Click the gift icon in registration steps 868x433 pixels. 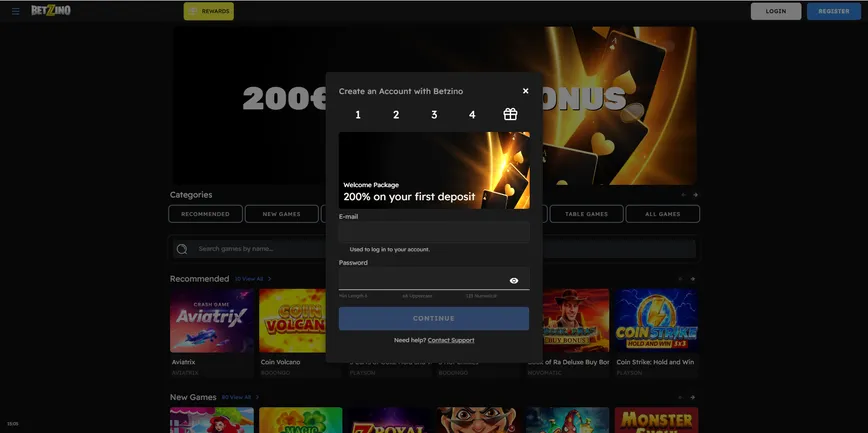click(510, 114)
